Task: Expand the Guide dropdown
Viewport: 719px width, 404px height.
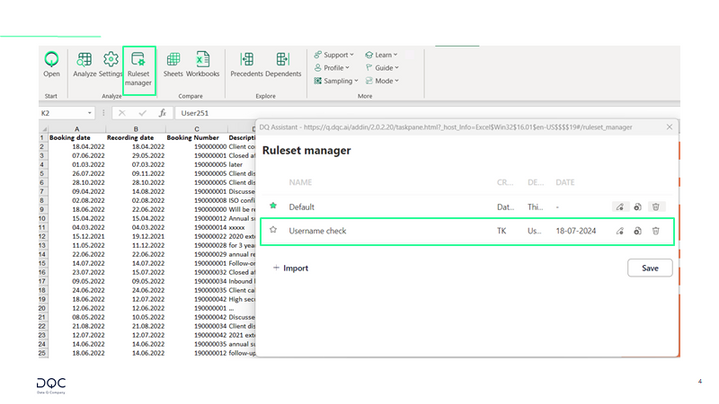Action: point(382,68)
